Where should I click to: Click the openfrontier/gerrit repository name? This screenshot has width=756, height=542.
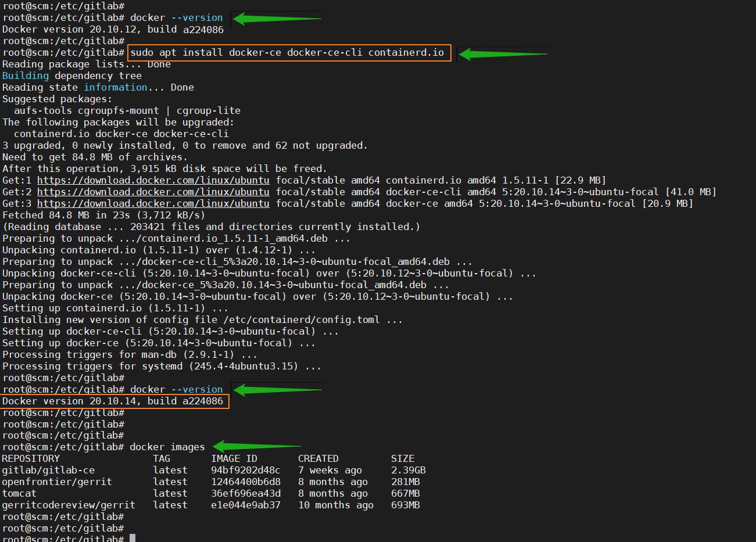(x=57, y=482)
